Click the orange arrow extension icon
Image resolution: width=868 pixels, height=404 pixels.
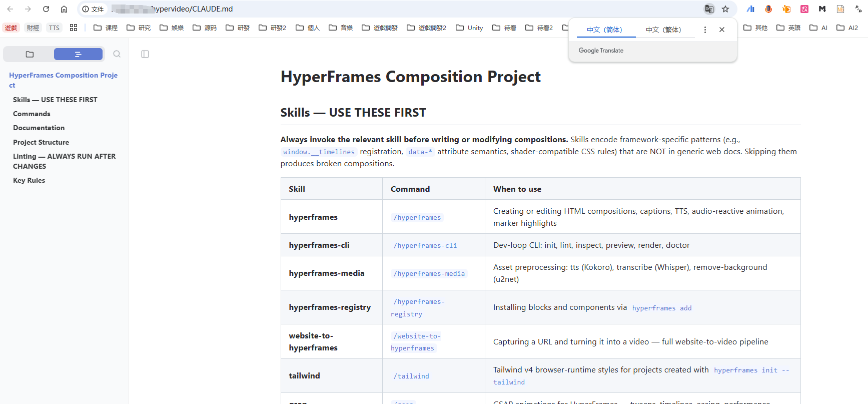point(786,9)
